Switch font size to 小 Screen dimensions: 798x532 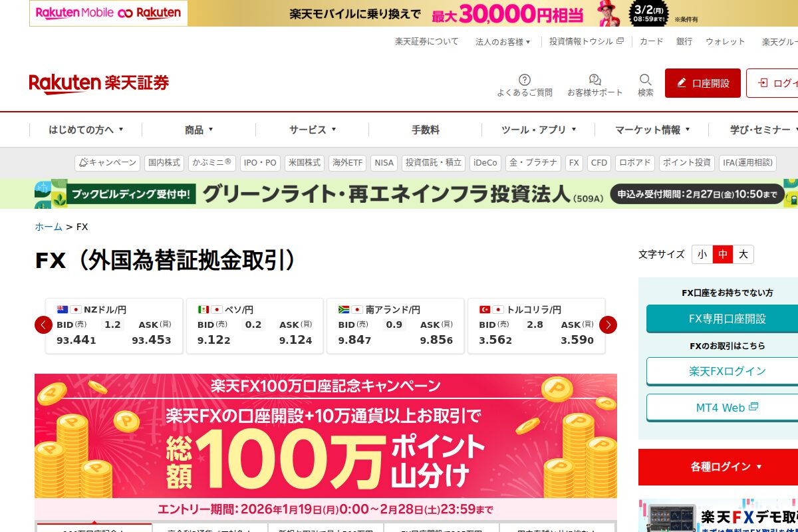tap(702, 254)
